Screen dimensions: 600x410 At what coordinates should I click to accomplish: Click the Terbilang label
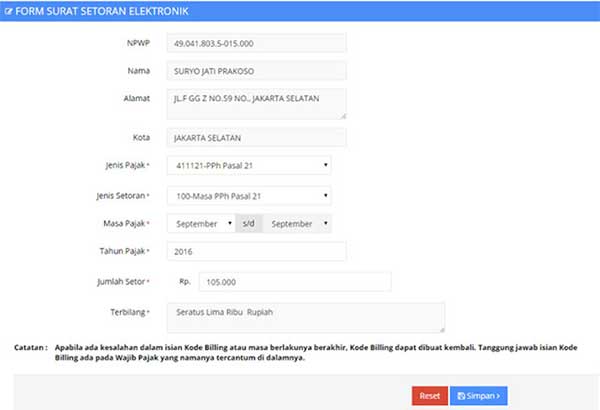130,312
